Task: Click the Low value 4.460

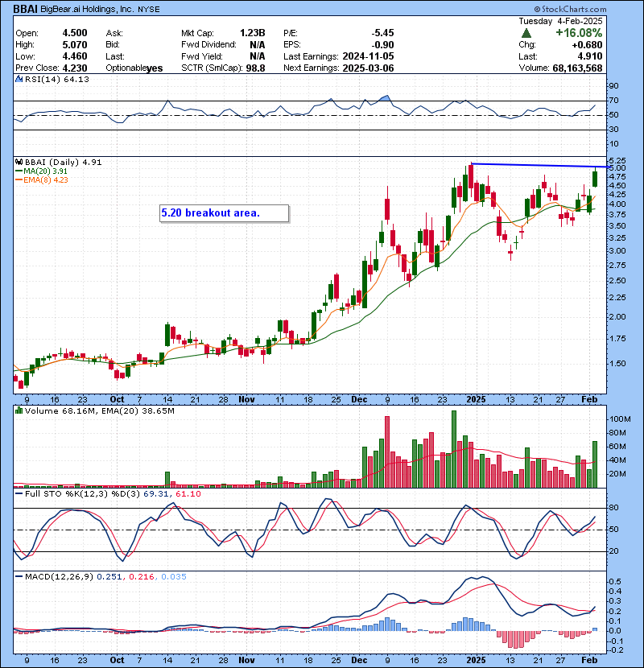Action: pos(75,56)
